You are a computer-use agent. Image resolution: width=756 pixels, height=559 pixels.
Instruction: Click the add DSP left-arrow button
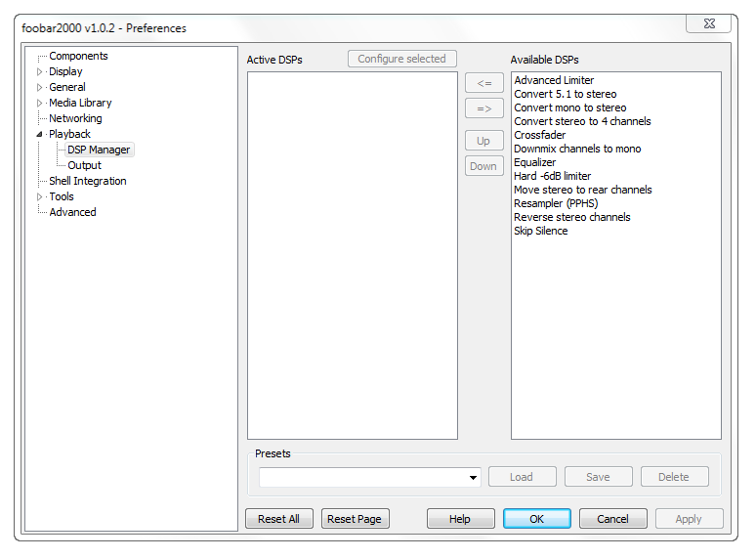pos(483,83)
